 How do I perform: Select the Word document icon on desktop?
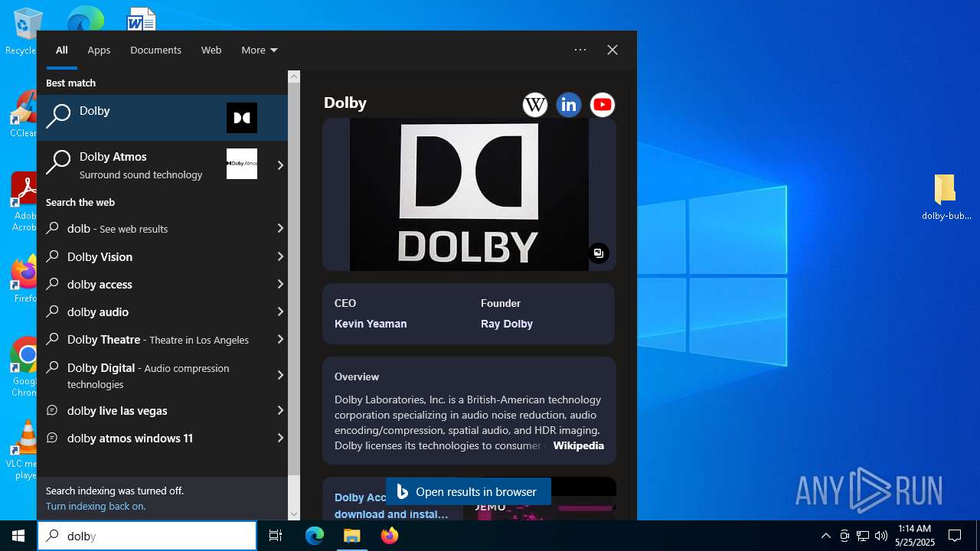click(142, 18)
